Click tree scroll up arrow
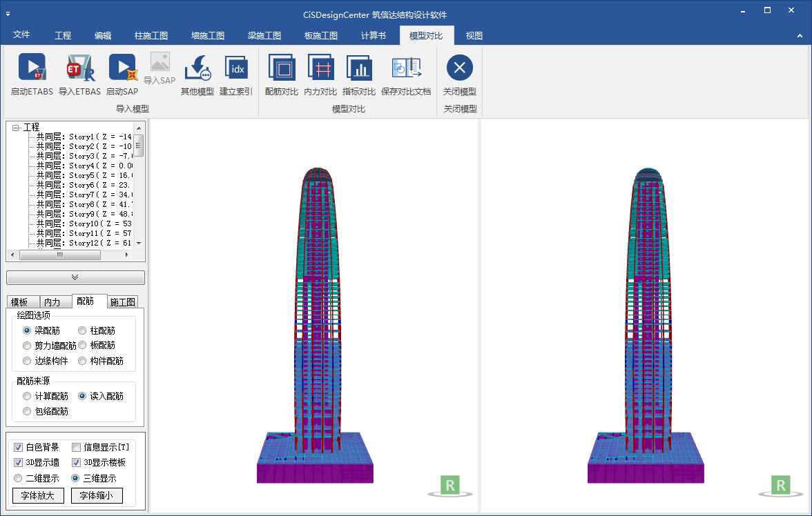 [x=139, y=128]
